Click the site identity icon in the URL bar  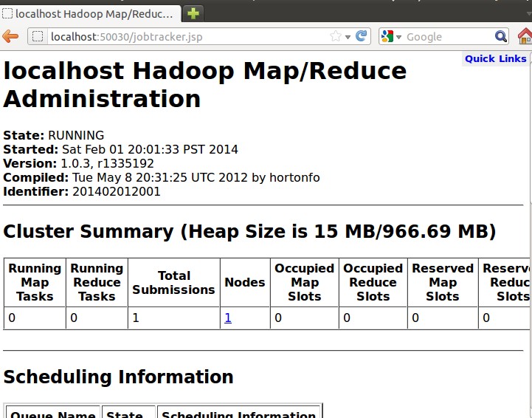coord(38,36)
